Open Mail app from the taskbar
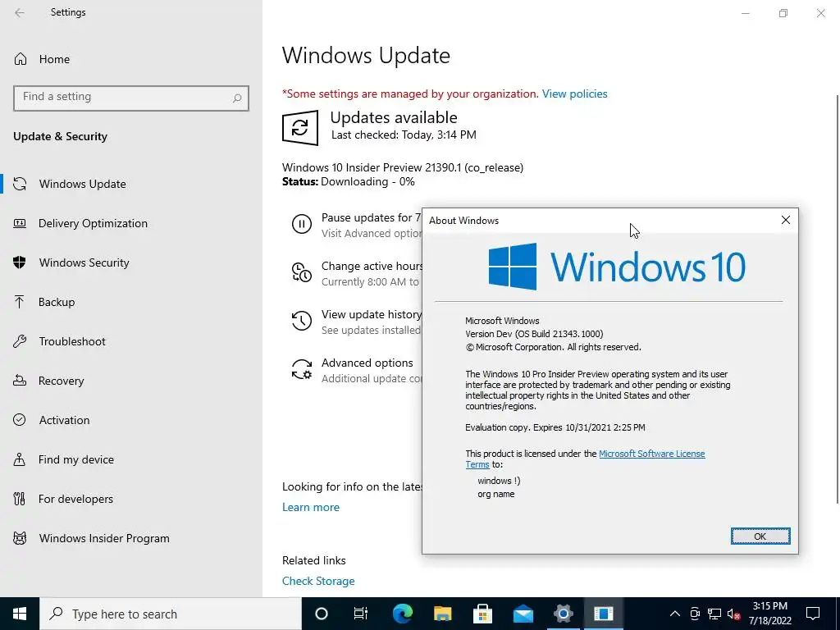The width and height of the screenshot is (840, 630). point(523,614)
